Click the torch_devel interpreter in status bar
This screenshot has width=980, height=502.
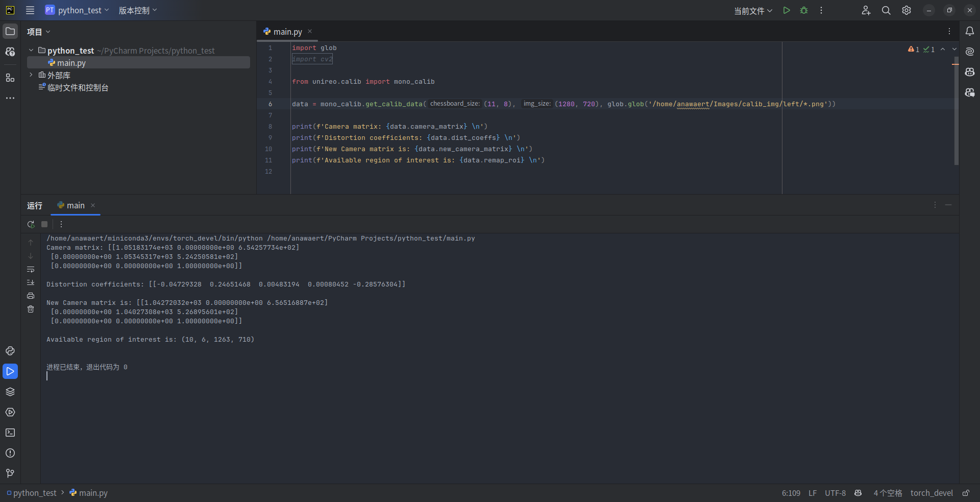click(931, 493)
